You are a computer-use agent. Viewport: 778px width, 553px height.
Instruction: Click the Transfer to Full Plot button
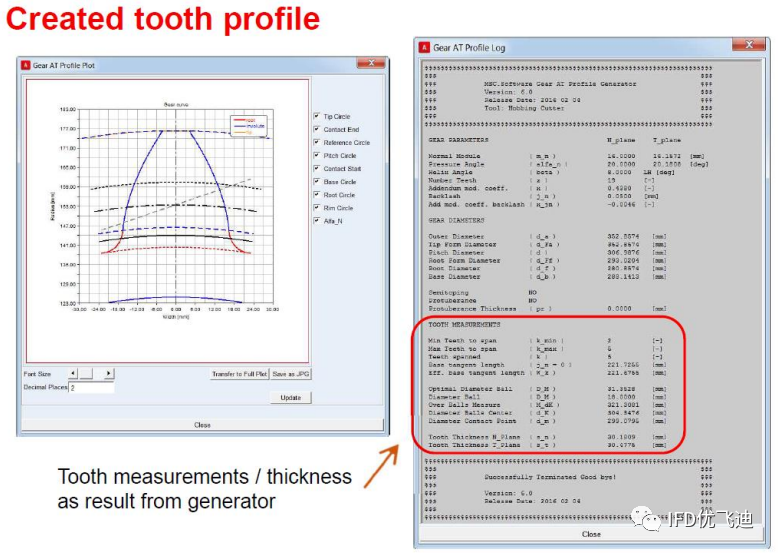point(240,374)
